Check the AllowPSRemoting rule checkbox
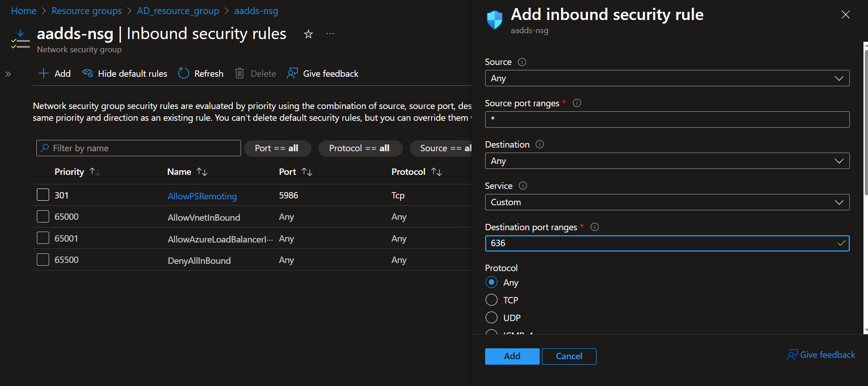This screenshot has width=868, height=386. pos(43,195)
